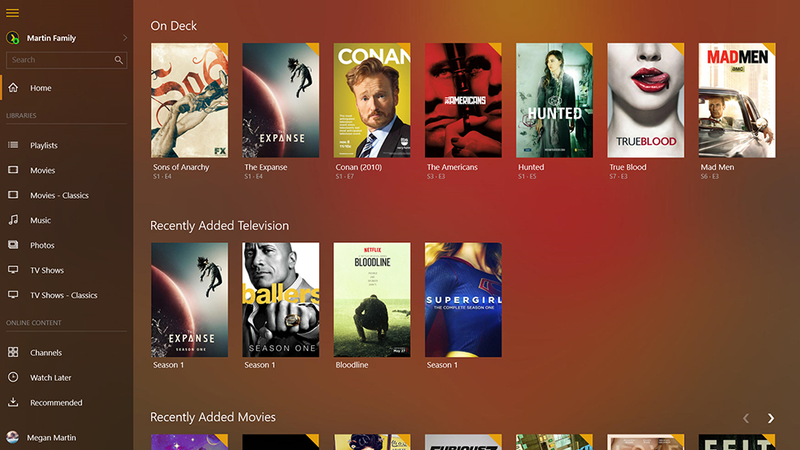The height and width of the screenshot is (450, 800).
Task: Open the Mad Men poster
Action: click(x=737, y=100)
